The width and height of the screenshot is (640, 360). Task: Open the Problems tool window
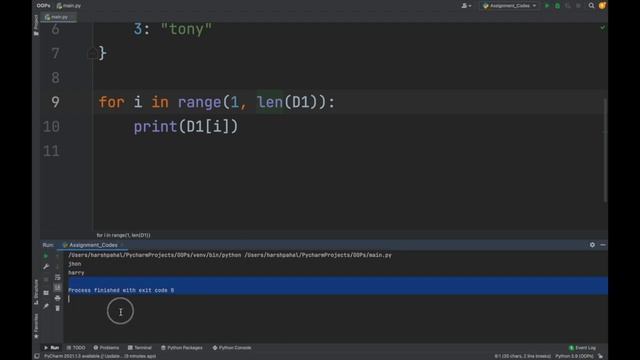click(106, 348)
